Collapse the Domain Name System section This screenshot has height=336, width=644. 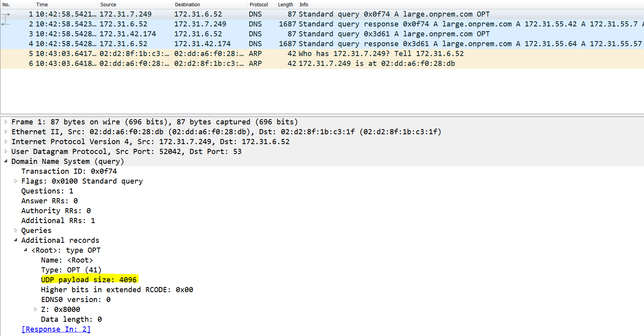pyautogui.click(x=6, y=161)
